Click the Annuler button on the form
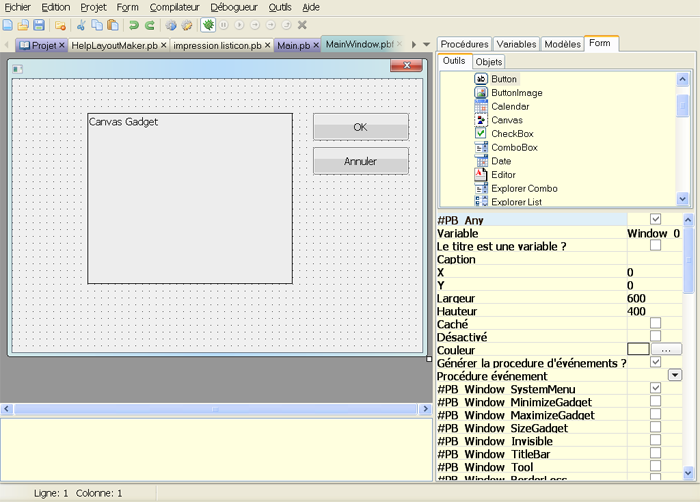Viewport: 700px width, 502px height. [360, 161]
